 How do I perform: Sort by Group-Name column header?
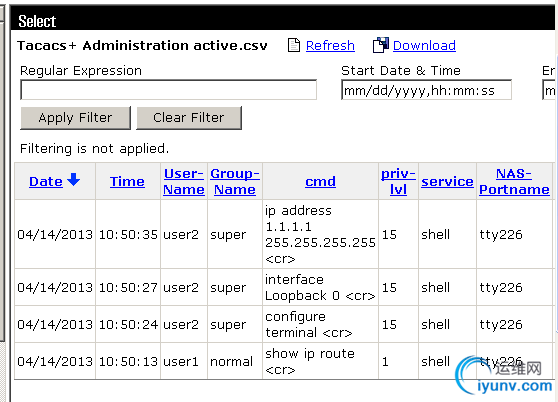pos(235,181)
